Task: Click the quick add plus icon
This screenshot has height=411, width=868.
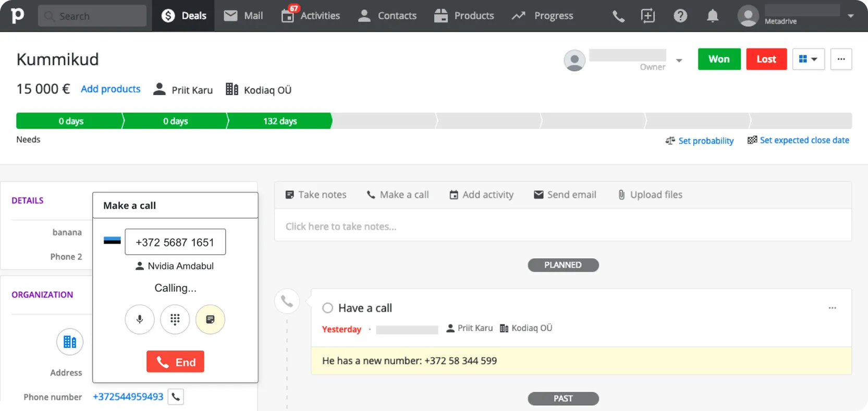Action: pyautogui.click(x=648, y=16)
